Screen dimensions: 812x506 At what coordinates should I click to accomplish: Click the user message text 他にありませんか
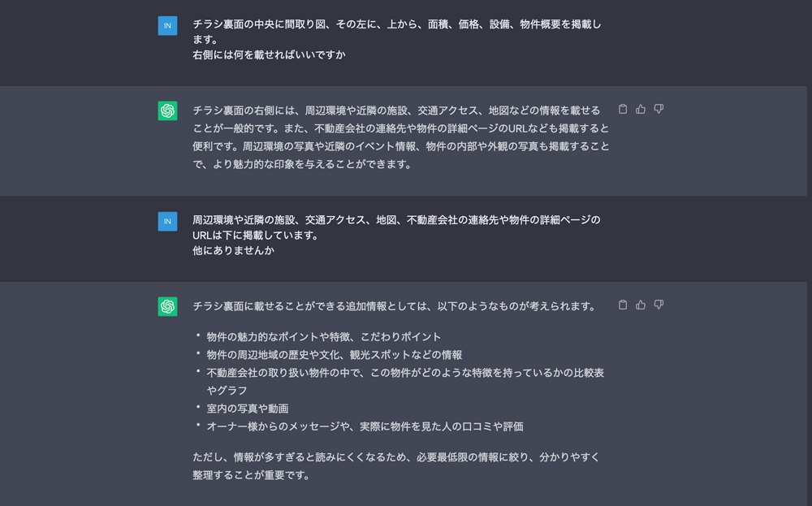tap(233, 251)
